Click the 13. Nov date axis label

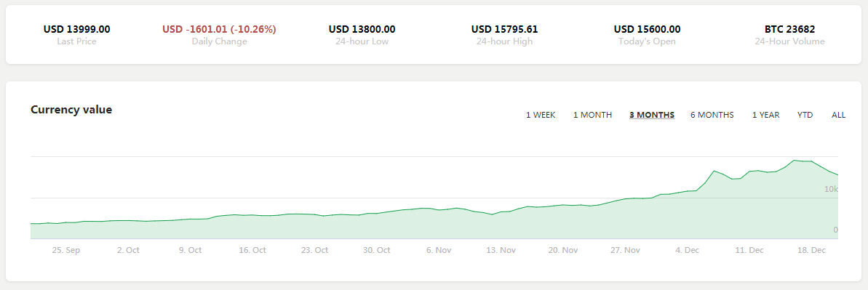pos(501,250)
